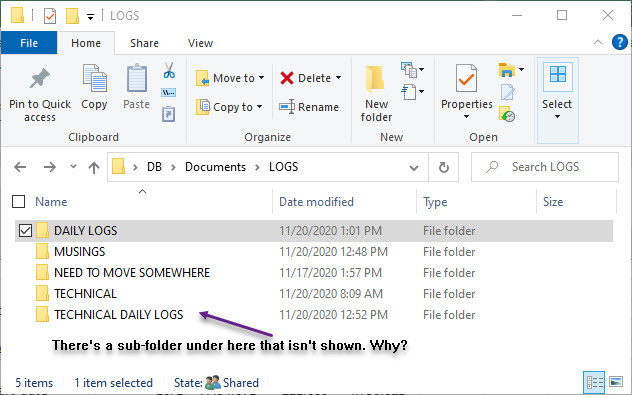Click Pin to Quick access icon
Image resolution: width=632 pixels, height=395 pixels.
tap(40, 79)
